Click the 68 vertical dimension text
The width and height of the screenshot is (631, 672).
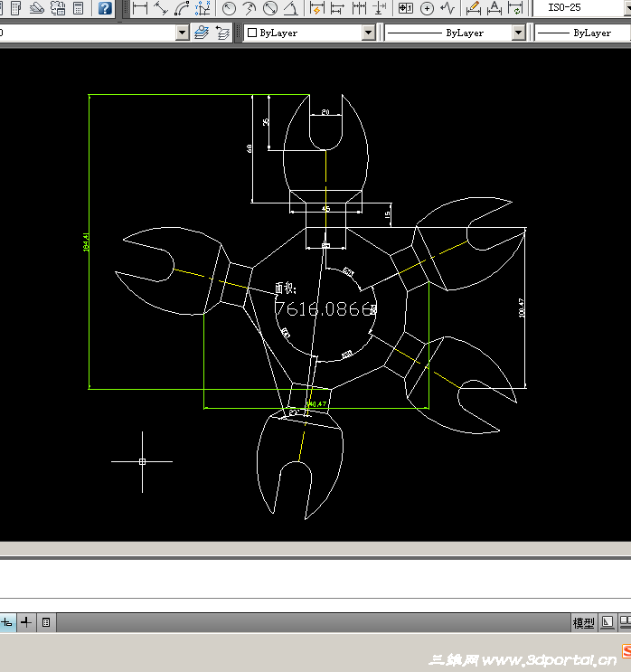(x=250, y=148)
